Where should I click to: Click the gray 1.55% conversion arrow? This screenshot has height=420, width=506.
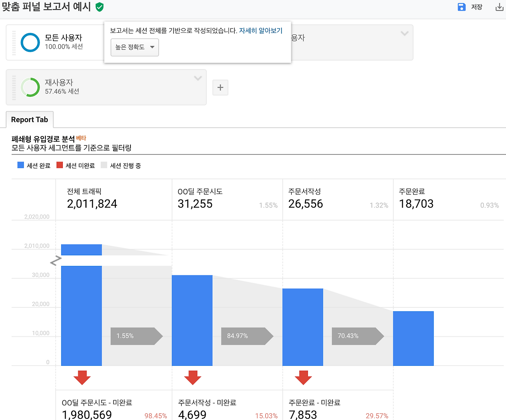coord(134,336)
